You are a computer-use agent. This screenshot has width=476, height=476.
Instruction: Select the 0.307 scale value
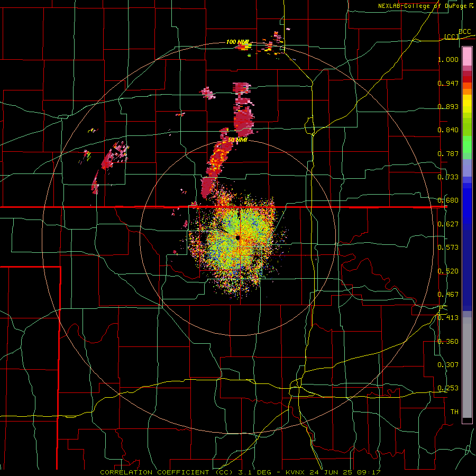(x=448, y=365)
